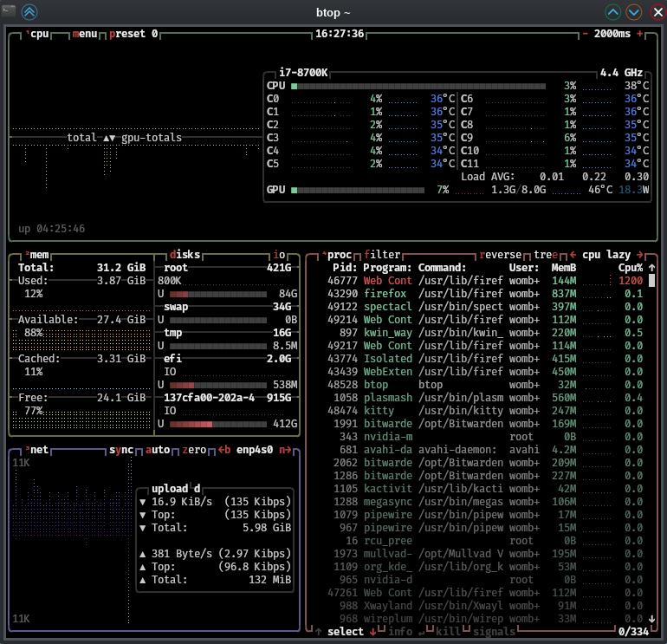Select previous network interface with <b arrow
This screenshot has height=644, width=667.
[x=224, y=450]
